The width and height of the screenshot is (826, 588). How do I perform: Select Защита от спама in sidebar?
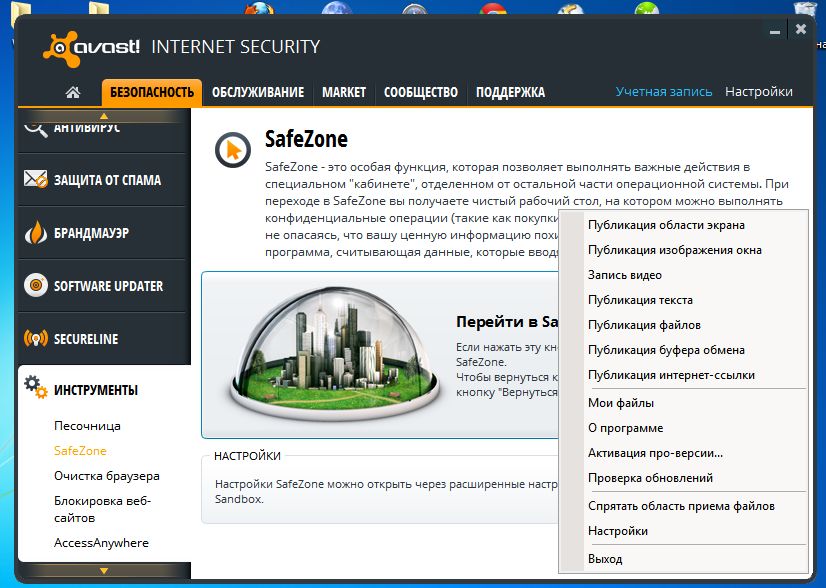click(104, 180)
